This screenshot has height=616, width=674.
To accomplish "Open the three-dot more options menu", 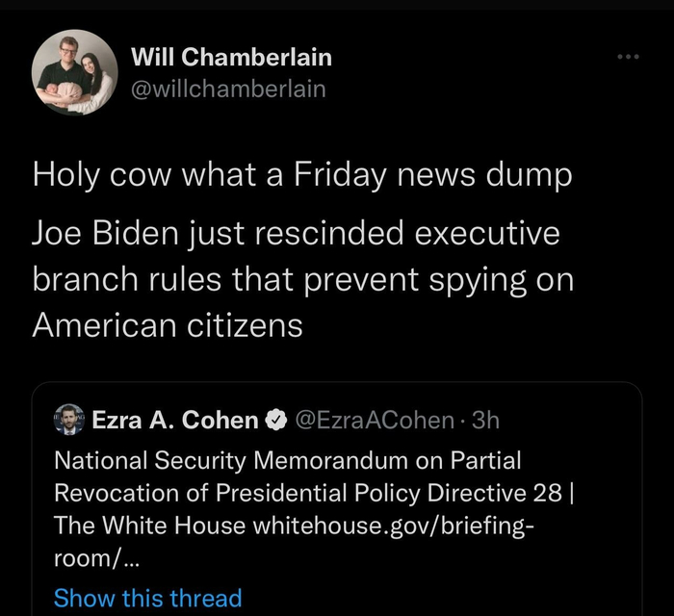I will [x=628, y=56].
